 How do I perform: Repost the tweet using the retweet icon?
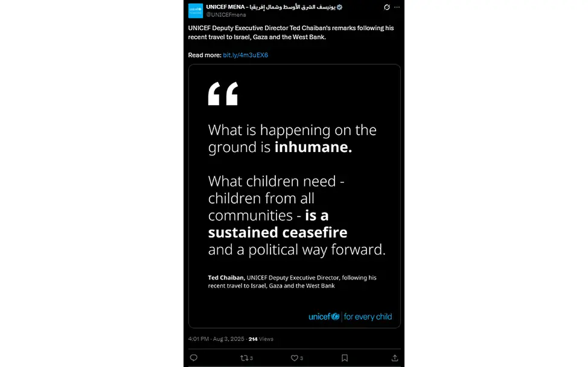click(x=244, y=357)
